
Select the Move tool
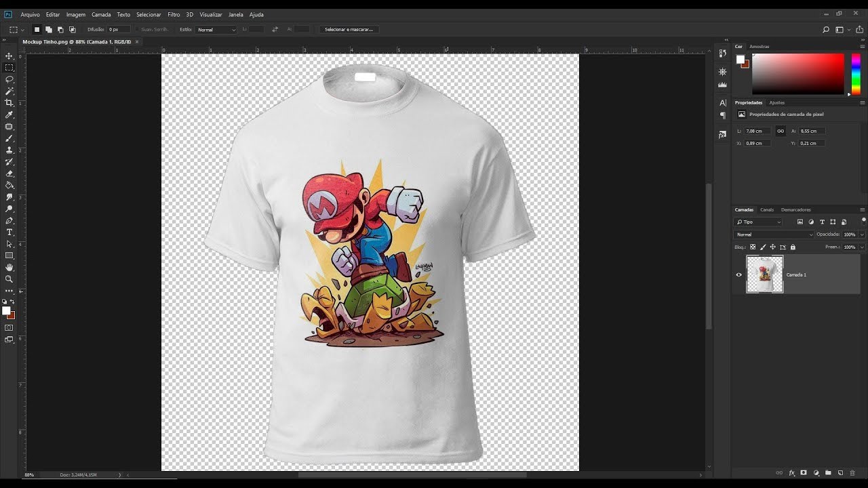[x=9, y=56]
